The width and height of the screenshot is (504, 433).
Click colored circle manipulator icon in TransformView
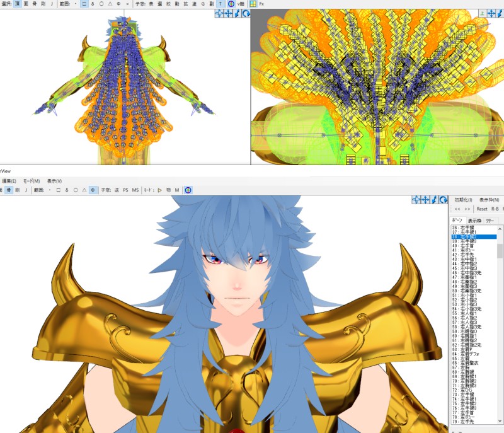click(188, 190)
